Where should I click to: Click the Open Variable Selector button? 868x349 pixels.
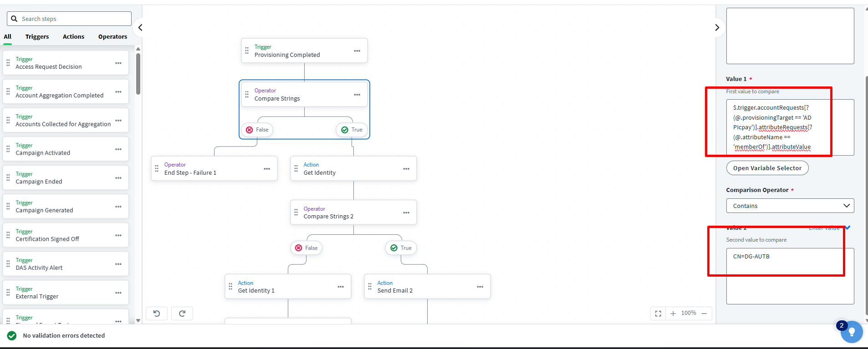(x=767, y=168)
